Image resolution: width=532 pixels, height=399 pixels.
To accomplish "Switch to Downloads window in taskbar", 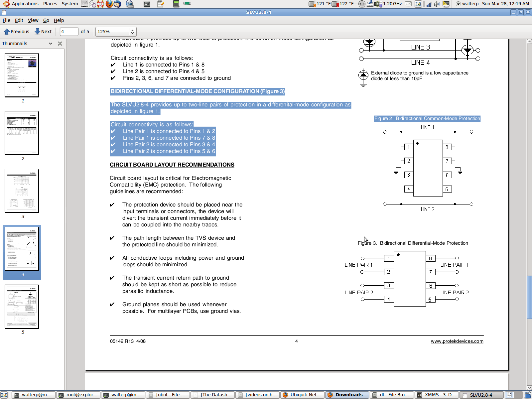I will coord(347,395).
